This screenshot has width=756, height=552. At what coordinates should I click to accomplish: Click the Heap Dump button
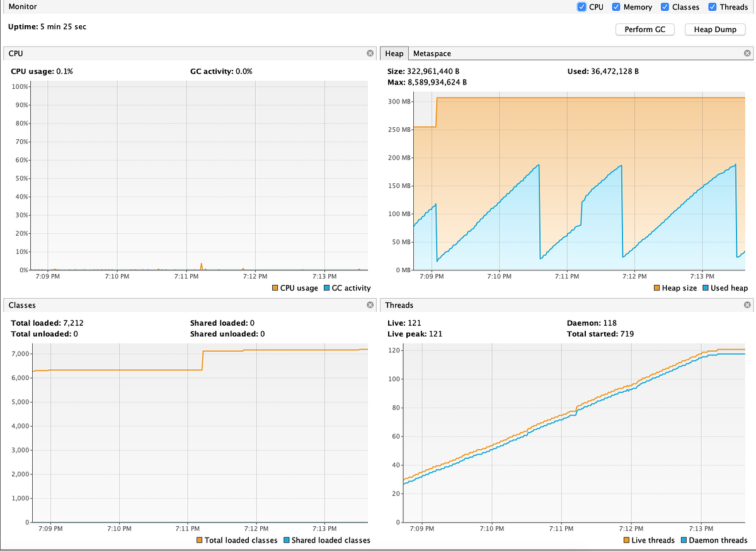715,30
